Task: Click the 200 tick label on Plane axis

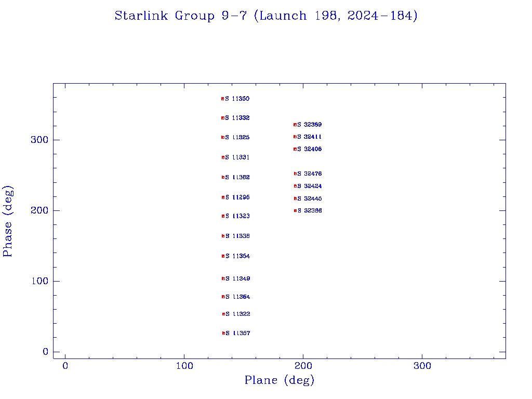Action: 303,366
